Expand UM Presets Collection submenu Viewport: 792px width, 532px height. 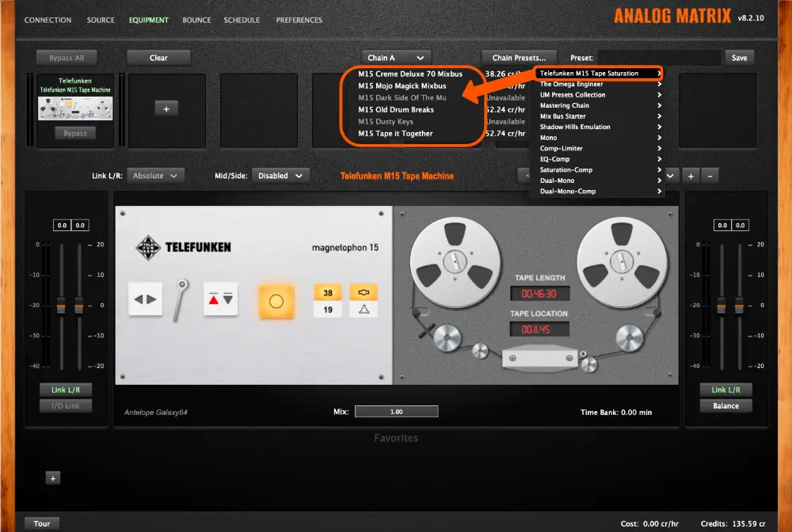pyautogui.click(x=599, y=95)
